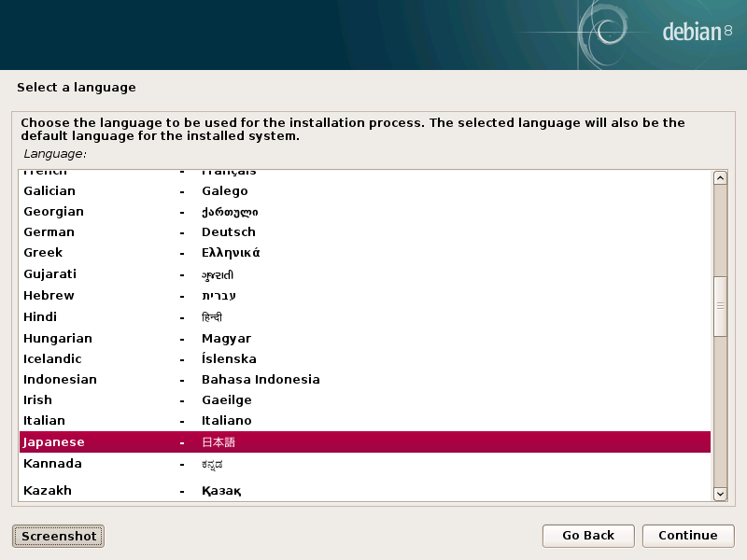Choose Irish (Gaeilge) language
747x560 pixels.
tap(38, 400)
